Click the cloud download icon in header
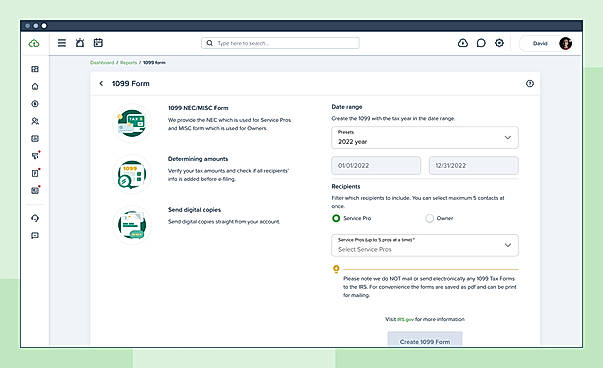 pyautogui.click(x=463, y=43)
